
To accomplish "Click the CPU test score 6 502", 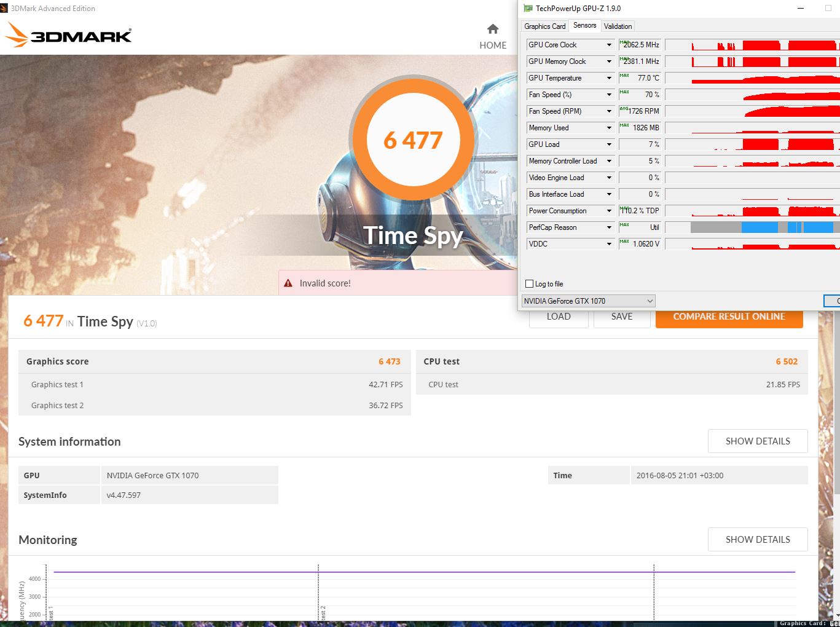I will (x=787, y=361).
